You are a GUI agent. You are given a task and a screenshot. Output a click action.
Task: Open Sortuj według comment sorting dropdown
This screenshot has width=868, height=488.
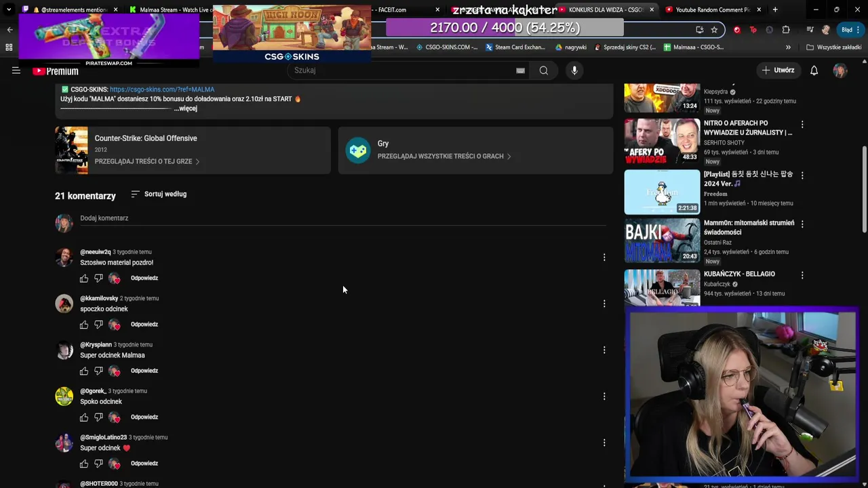coord(159,194)
